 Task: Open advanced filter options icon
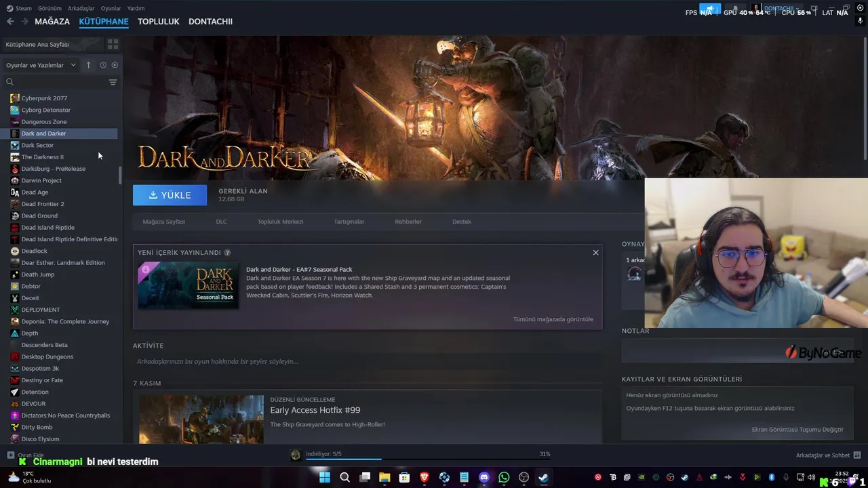tap(113, 82)
